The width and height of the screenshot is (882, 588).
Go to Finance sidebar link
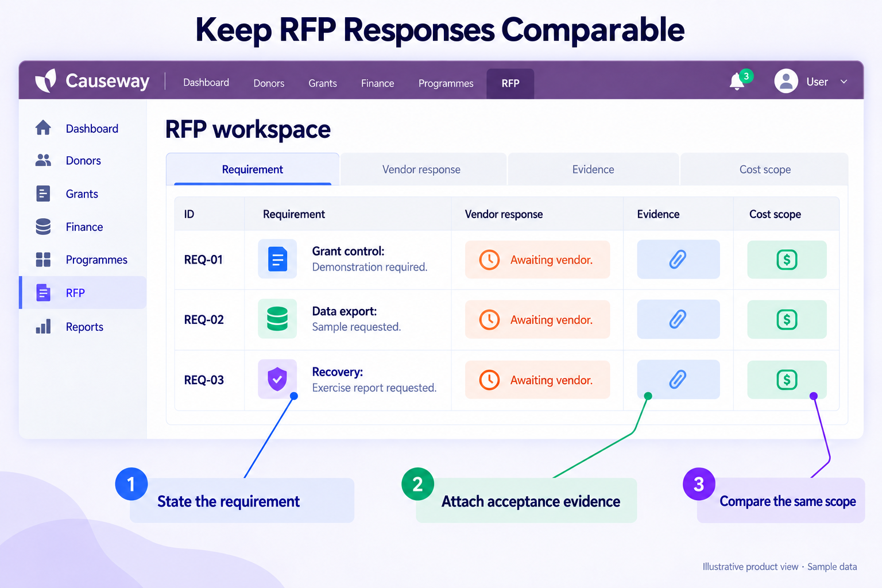[84, 227]
